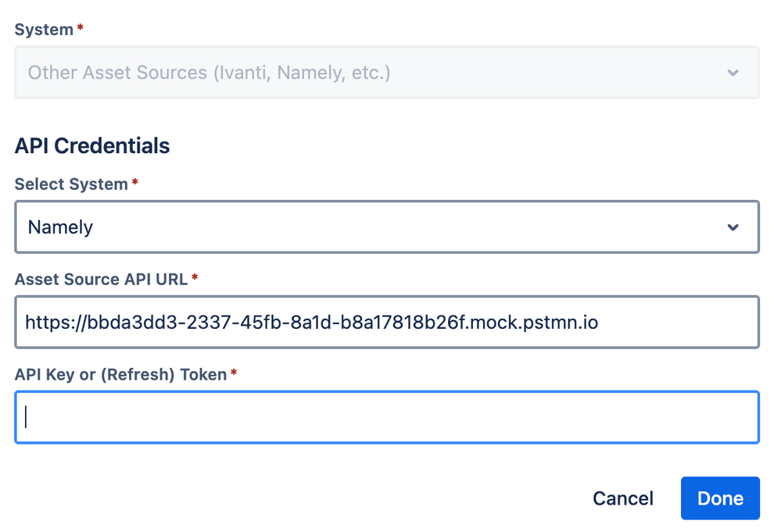Click the System field label
The image size is (781, 532).
click(x=44, y=30)
